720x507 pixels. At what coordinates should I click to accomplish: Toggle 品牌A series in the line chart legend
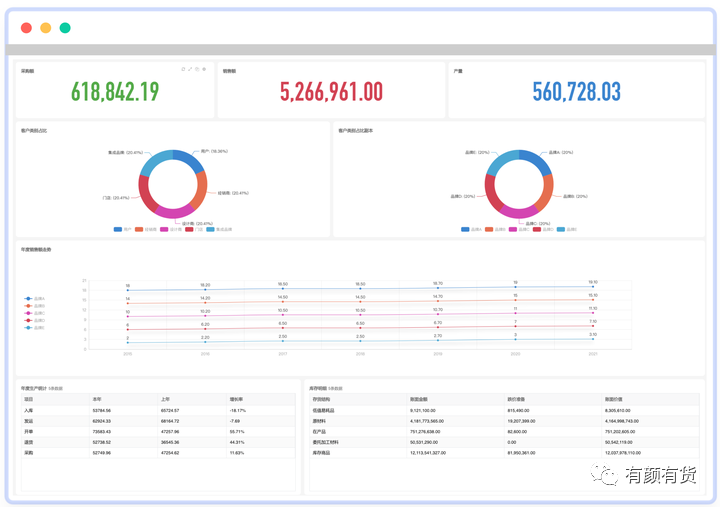[35, 299]
